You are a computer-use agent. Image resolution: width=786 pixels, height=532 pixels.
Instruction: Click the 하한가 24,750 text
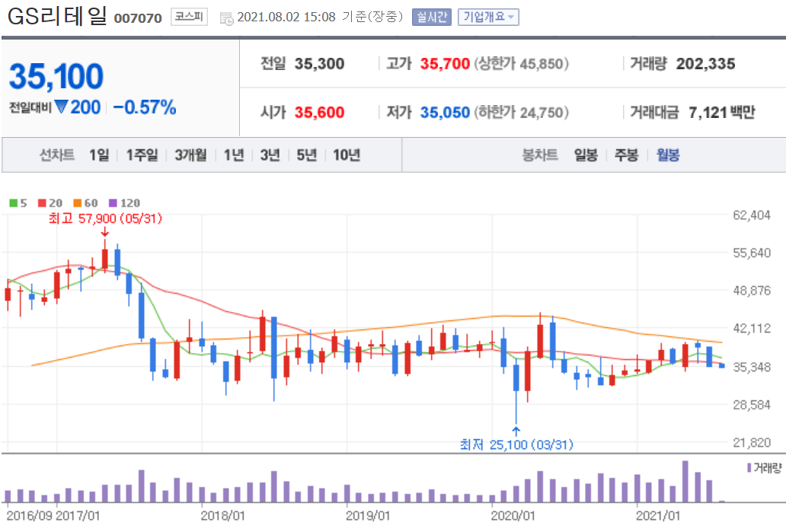tap(521, 112)
